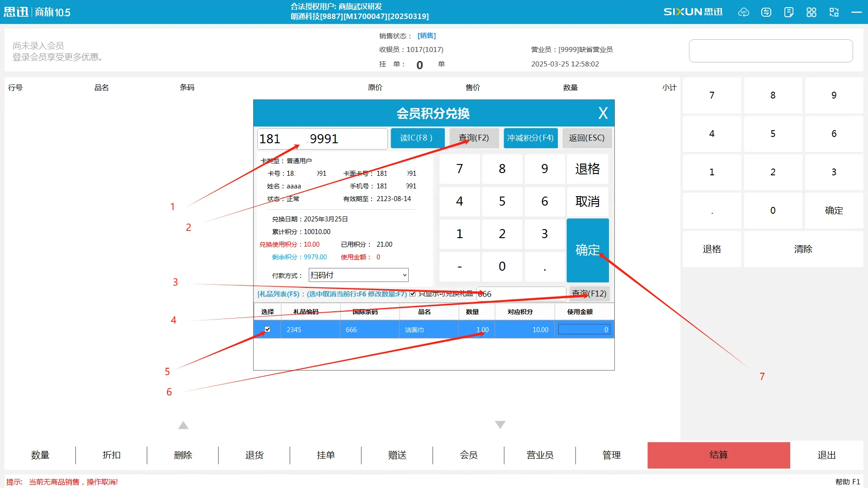The image size is (868, 488).
Task: Select 会员 from the bottom menu
Action: (x=468, y=455)
